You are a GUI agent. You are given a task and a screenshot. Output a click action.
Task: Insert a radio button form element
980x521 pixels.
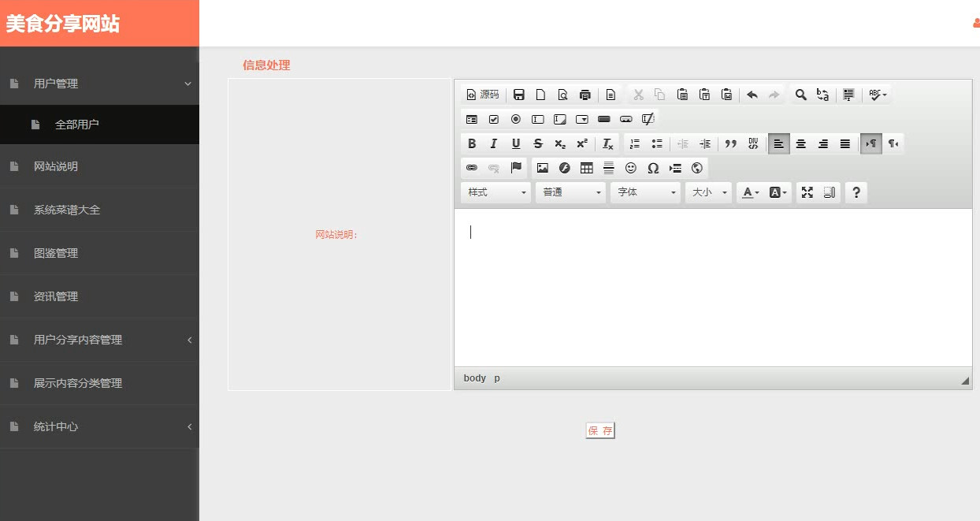[516, 119]
